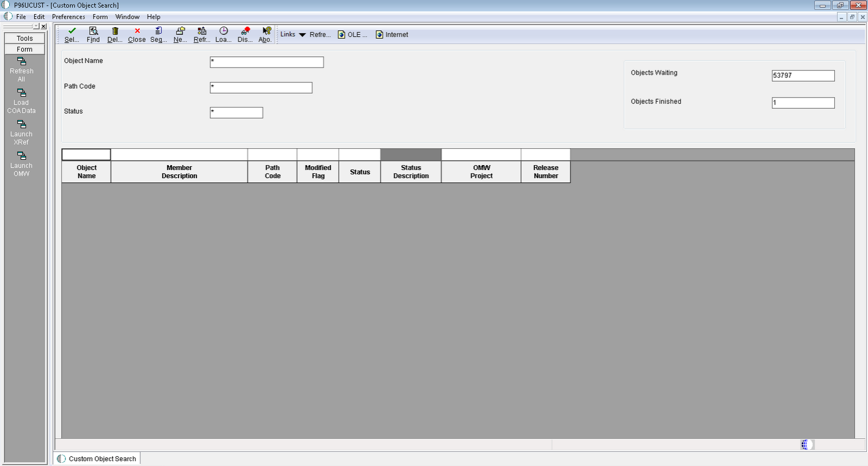Click the red X Close toolbar icon
The width and height of the screenshot is (868, 466).
[x=137, y=31]
